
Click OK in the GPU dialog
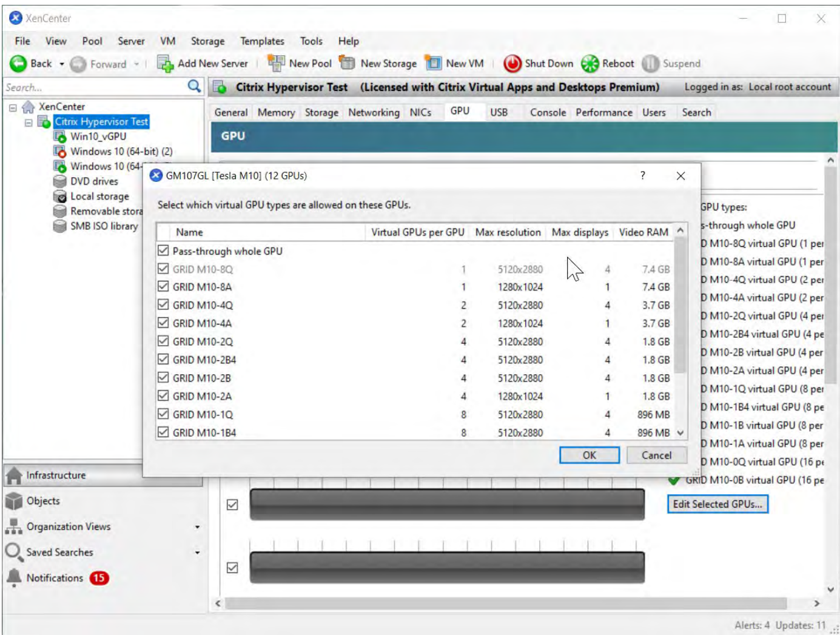589,455
